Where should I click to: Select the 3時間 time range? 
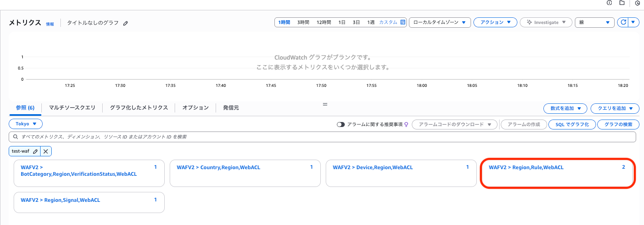303,22
